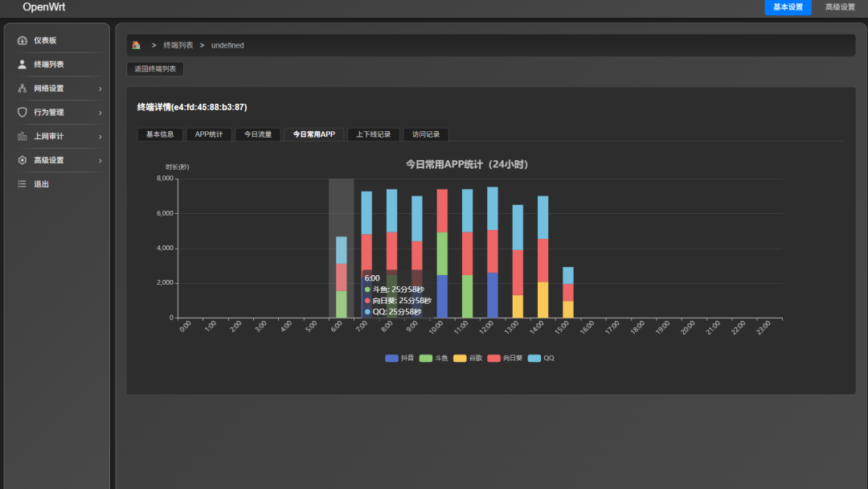Open the 上下线记录 tab
Screen dimensions: 868x489
coord(373,134)
